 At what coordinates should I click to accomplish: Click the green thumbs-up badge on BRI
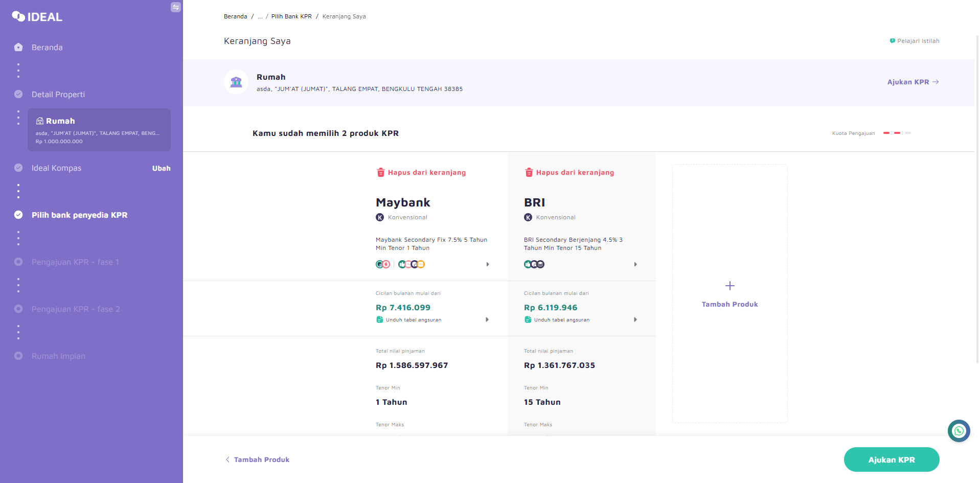click(x=528, y=264)
